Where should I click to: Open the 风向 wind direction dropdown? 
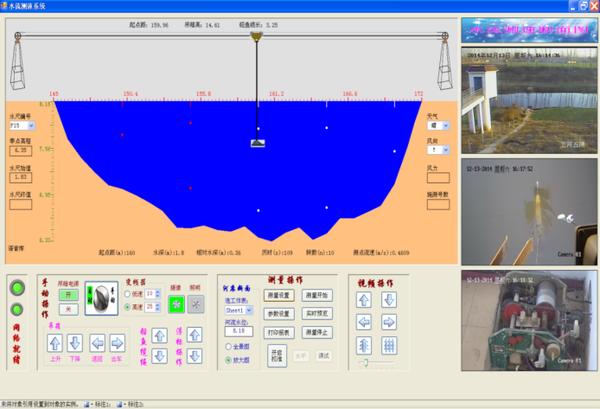click(x=446, y=150)
